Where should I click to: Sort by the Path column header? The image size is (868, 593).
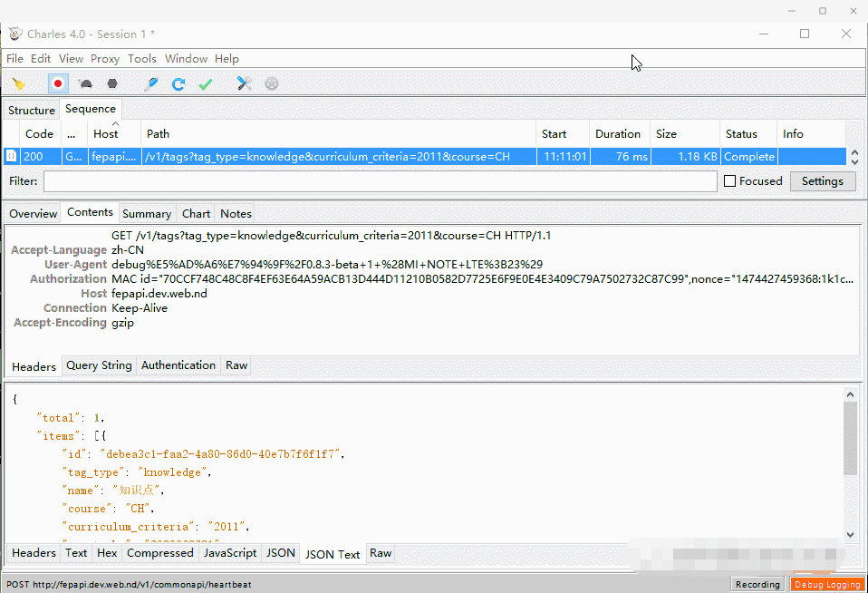338,134
